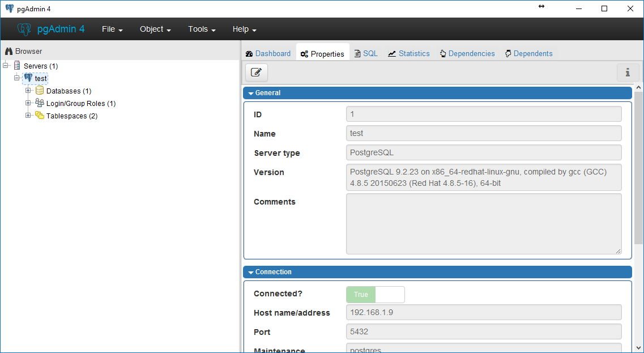The height and width of the screenshot is (353, 644).
Task: Switch to the Dashboard tab
Action: 268,53
